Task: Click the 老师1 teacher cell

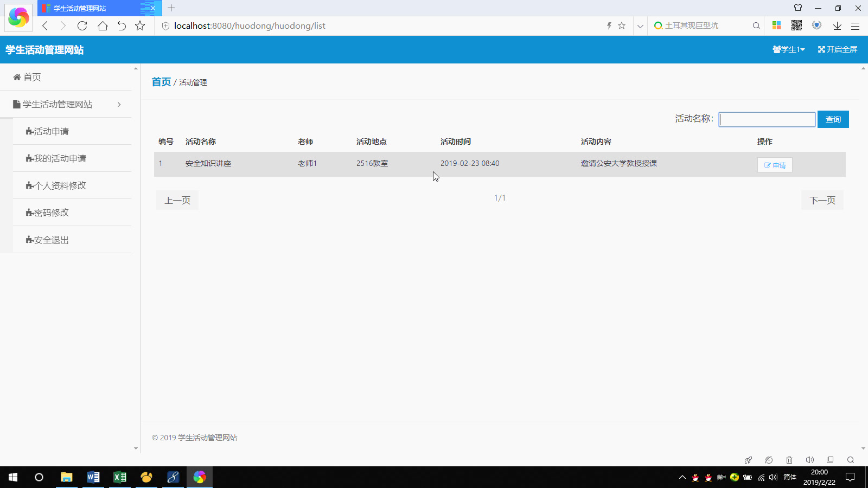Action: point(307,163)
